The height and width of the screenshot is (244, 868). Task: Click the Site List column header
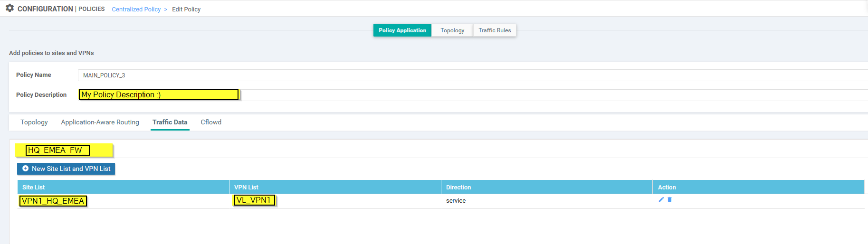(x=34, y=188)
